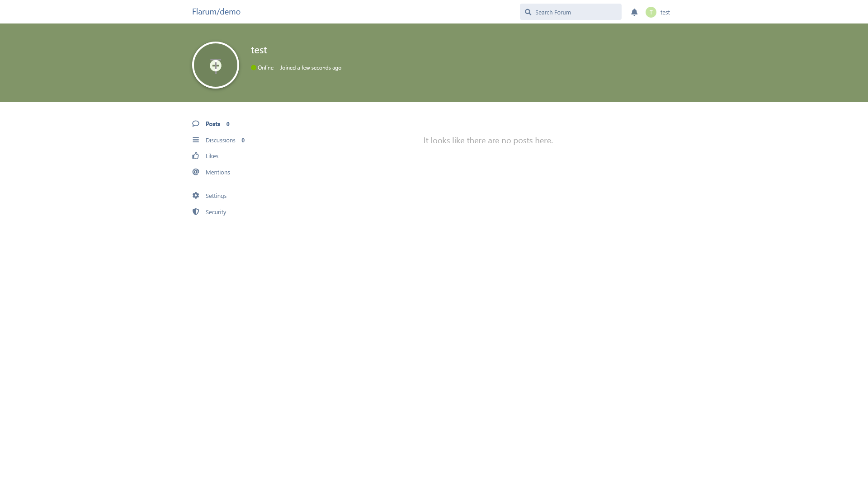Screen dimensions: 868x488
Task: Click the avatar upload plus icon
Action: point(216,66)
